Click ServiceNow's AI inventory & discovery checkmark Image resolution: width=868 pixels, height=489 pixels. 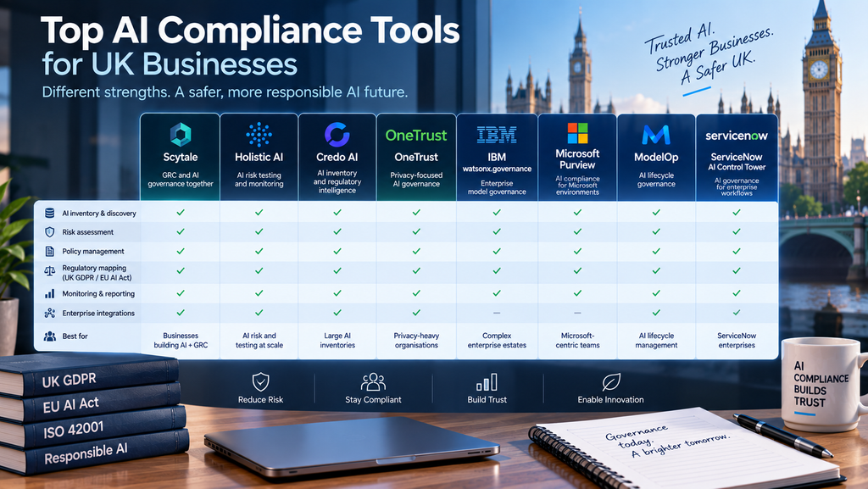click(737, 213)
